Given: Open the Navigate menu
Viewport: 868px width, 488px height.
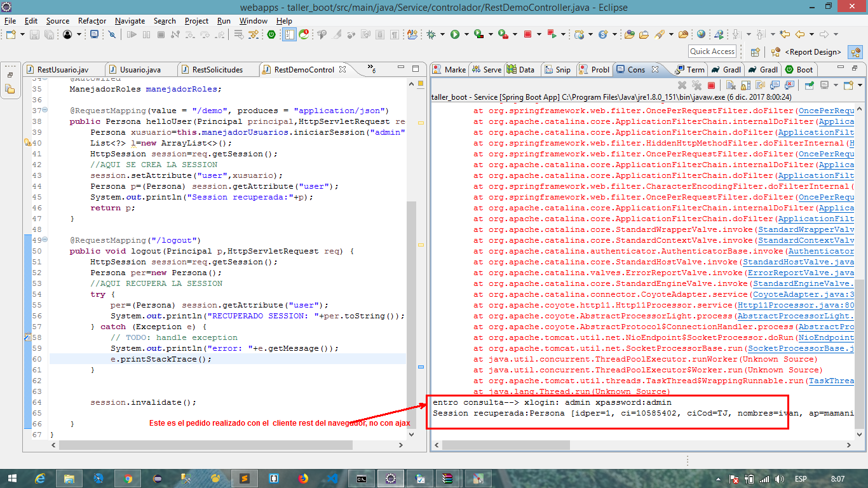Looking at the screenshot, I should (x=130, y=21).
